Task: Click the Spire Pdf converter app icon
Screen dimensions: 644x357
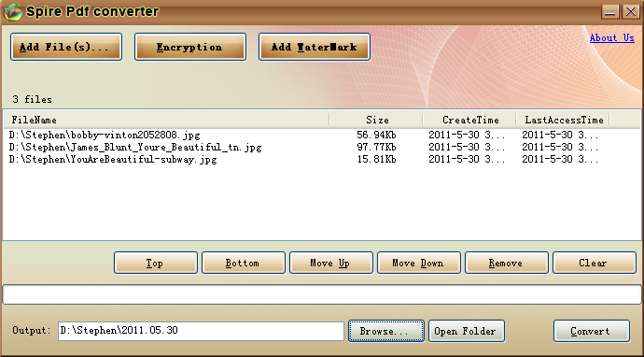Action: point(12,11)
